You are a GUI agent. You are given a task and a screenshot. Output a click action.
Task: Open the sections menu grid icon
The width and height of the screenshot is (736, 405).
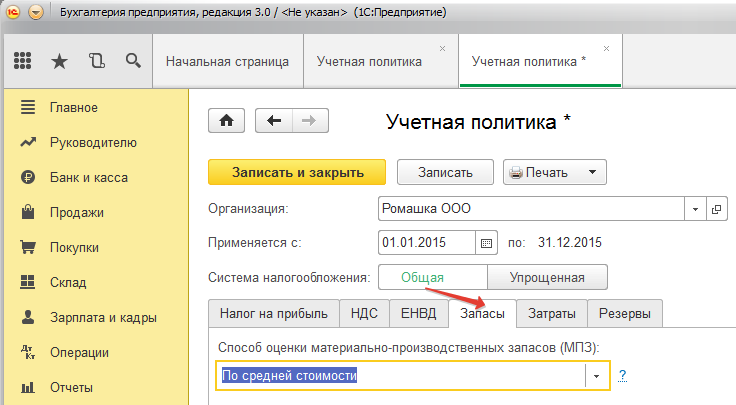tap(22, 61)
